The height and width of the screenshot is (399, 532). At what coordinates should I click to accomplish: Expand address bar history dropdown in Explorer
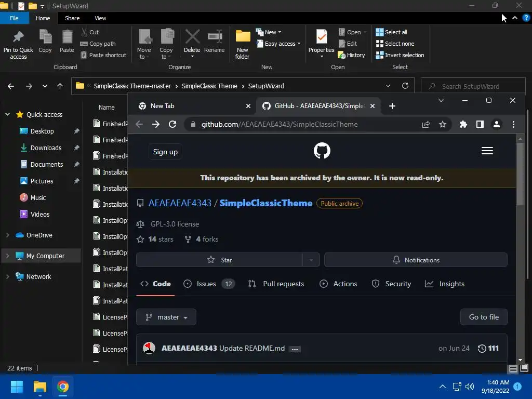pos(388,86)
